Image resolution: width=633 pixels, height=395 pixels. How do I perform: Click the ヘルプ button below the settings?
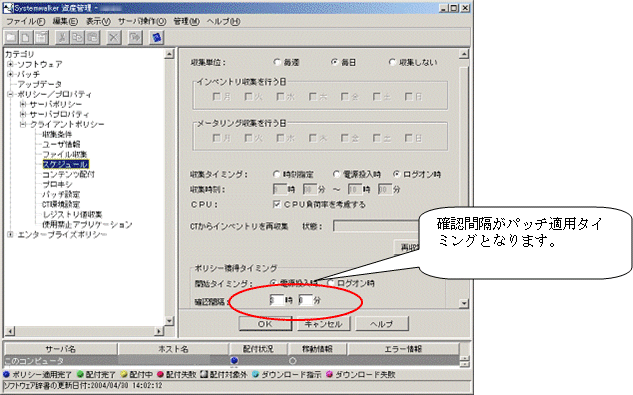pos(382,324)
